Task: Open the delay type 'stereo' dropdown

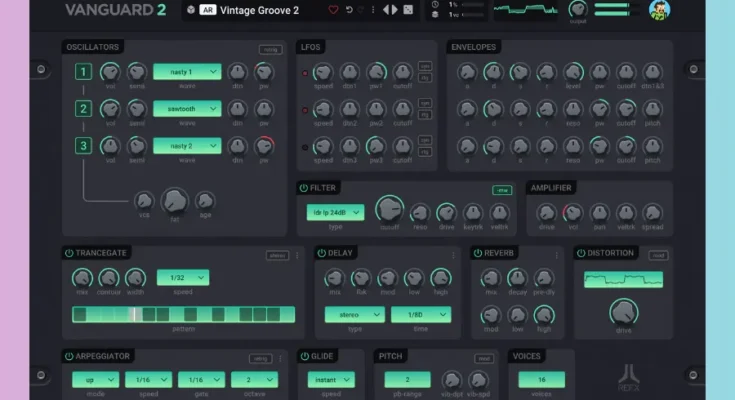Action: click(x=354, y=314)
